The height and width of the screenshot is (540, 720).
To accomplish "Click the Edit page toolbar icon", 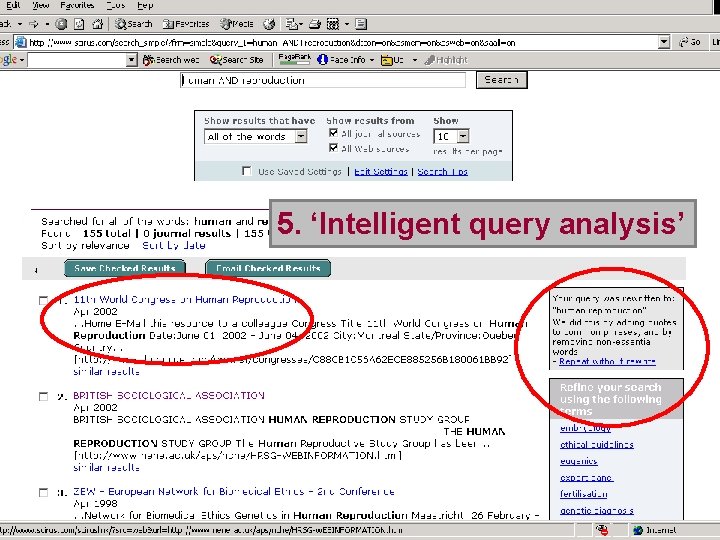I will (x=333, y=23).
